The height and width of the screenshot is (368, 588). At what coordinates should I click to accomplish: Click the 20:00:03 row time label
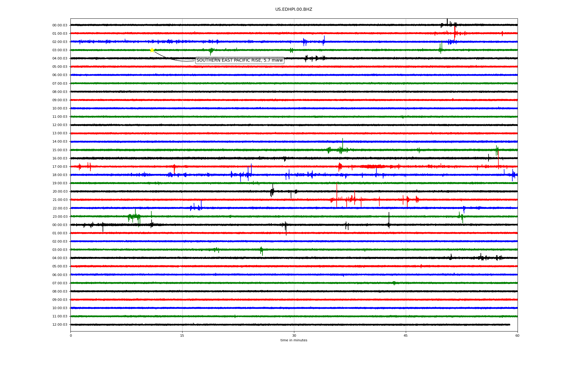60,192
